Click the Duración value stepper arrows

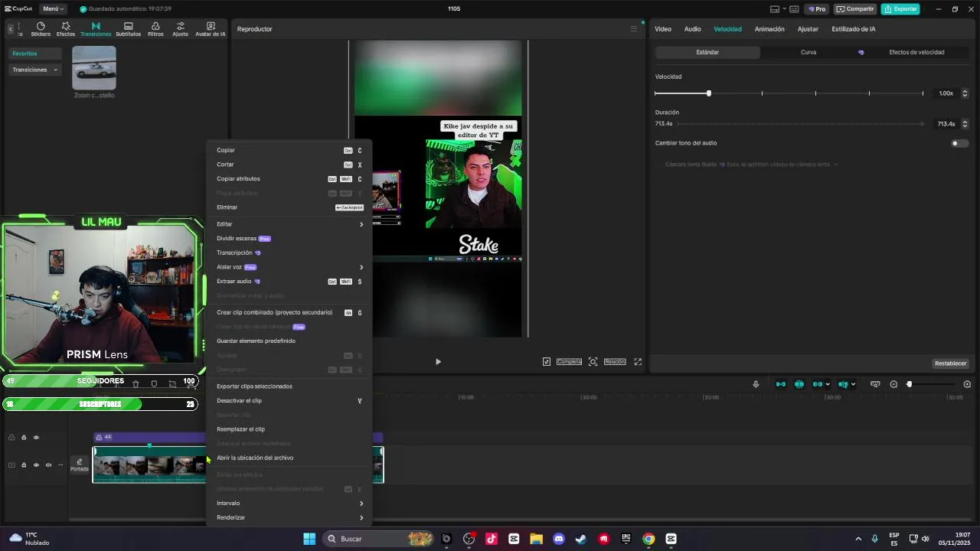(965, 124)
